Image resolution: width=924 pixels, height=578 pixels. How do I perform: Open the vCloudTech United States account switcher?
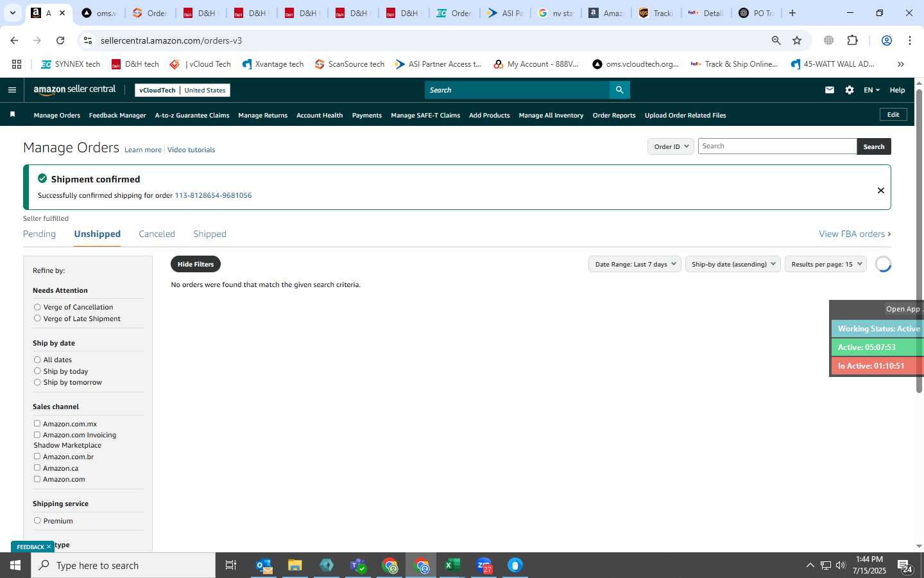182,90
